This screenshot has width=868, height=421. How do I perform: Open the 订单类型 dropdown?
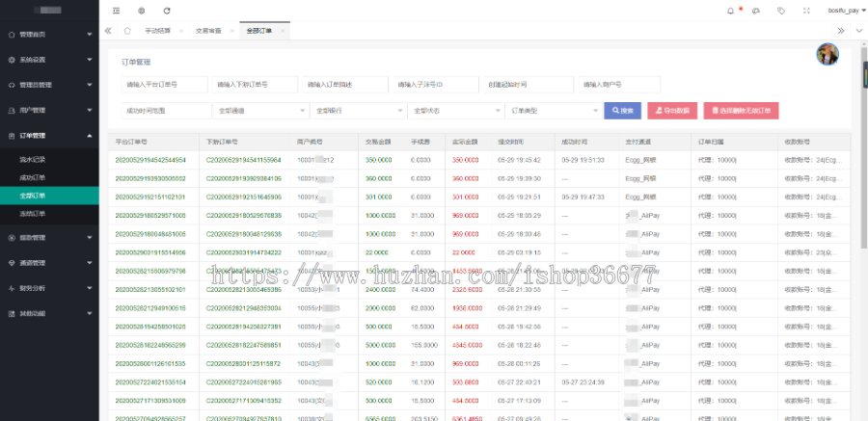click(x=552, y=111)
